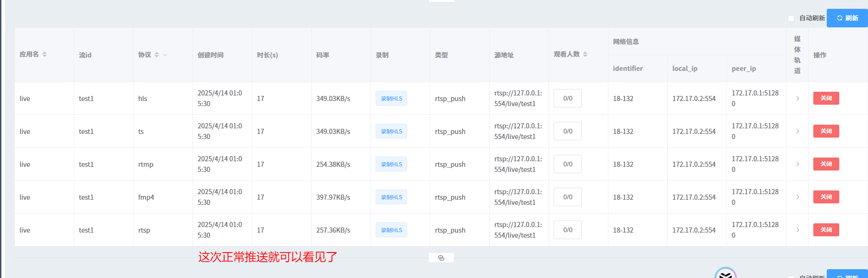This screenshot has height=278, width=868.
Task: Close the fmp4 stream with 关闭
Action: 826,197
